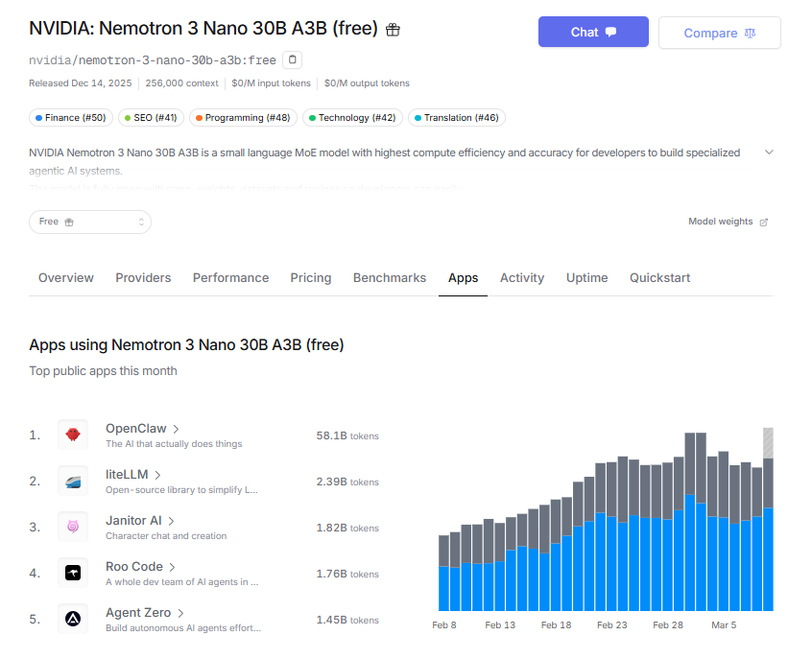Screen dimensions: 812x659
Task: Copy the model slug with clipboard icon
Action: (x=293, y=59)
